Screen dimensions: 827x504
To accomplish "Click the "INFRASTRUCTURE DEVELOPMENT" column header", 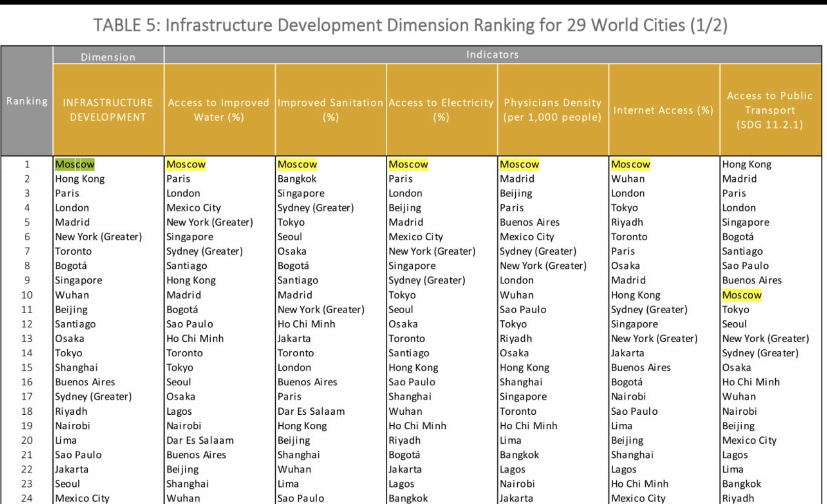I will [108, 110].
